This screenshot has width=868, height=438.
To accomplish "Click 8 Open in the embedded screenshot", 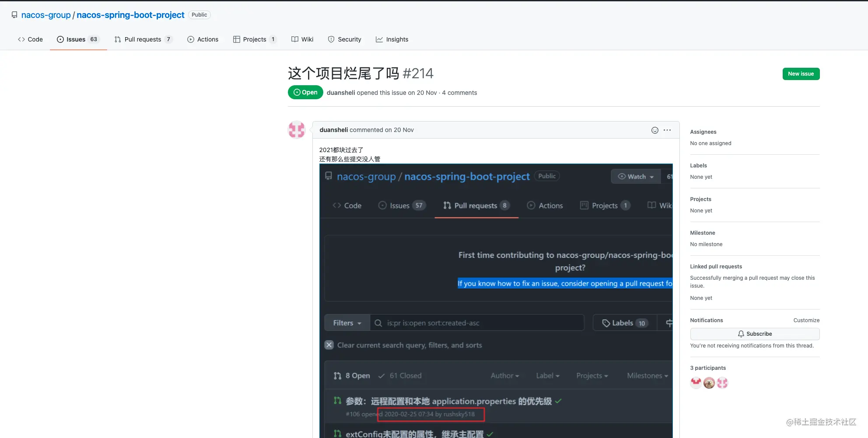I will click(x=352, y=375).
